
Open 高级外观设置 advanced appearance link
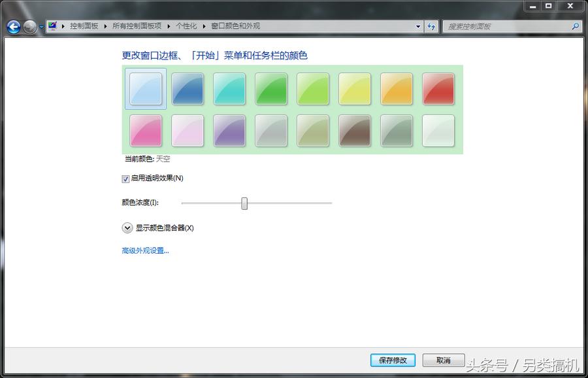pyautogui.click(x=144, y=250)
